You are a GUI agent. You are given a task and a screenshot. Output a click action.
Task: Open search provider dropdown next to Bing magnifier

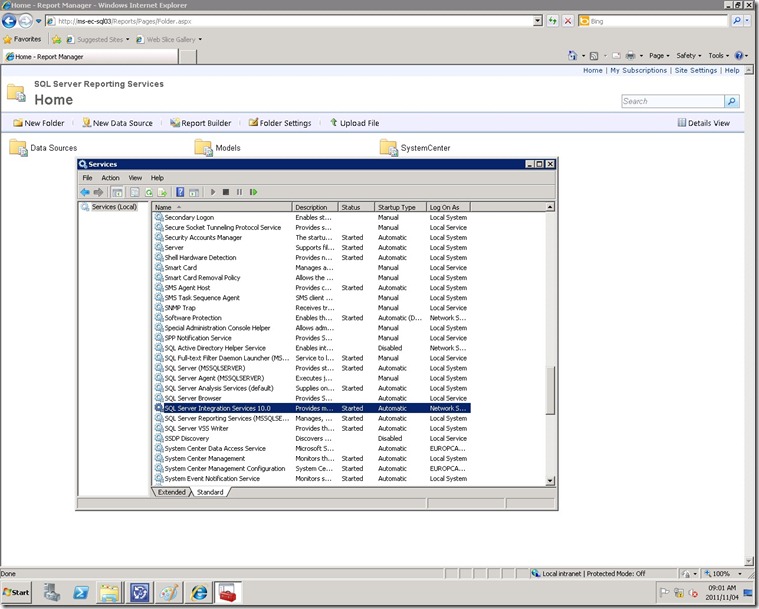click(x=748, y=21)
